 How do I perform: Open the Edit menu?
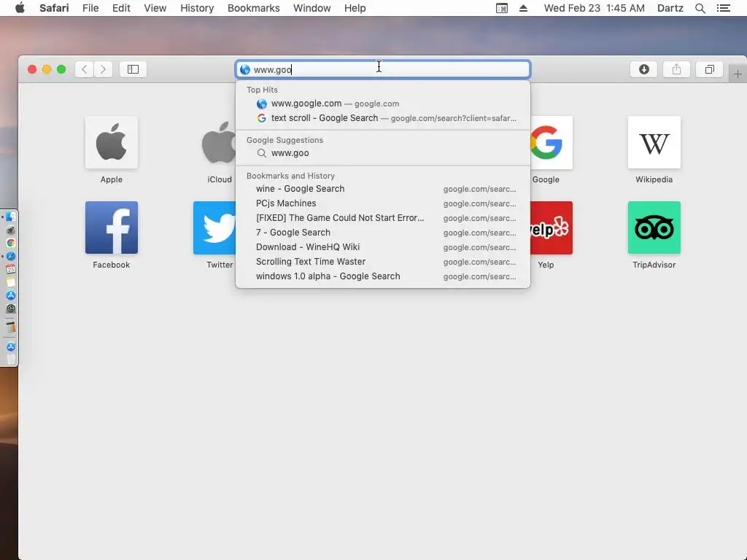122,8
